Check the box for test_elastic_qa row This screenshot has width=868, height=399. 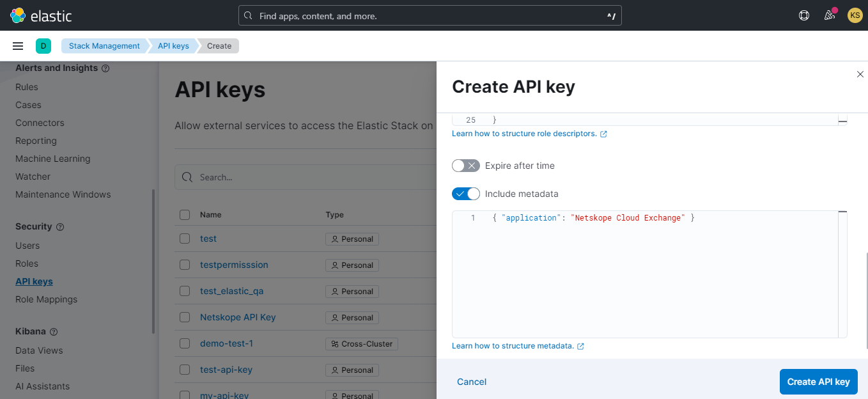click(185, 291)
